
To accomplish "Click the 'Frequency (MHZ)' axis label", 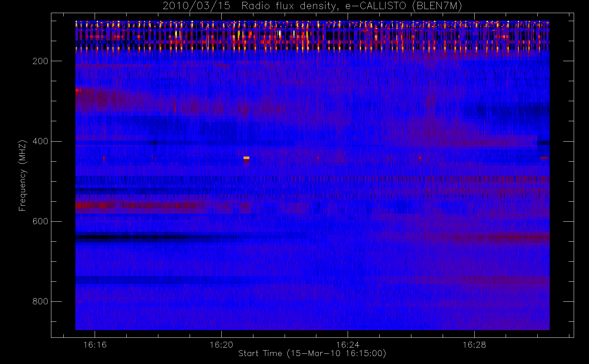I will point(23,175).
